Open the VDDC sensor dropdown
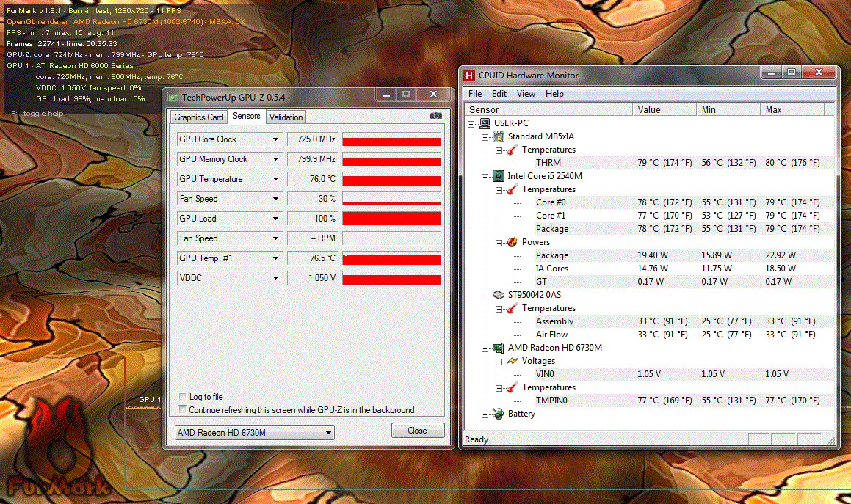Image resolution: width=851 pixels, height=504 pixels. coord(275,278)
